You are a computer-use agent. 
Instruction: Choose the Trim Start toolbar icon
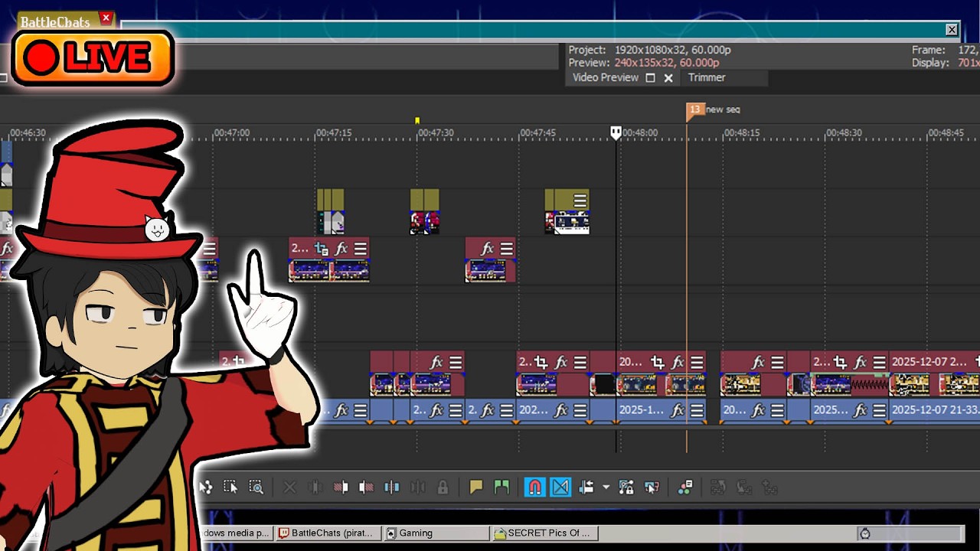(x=341, y=487)
